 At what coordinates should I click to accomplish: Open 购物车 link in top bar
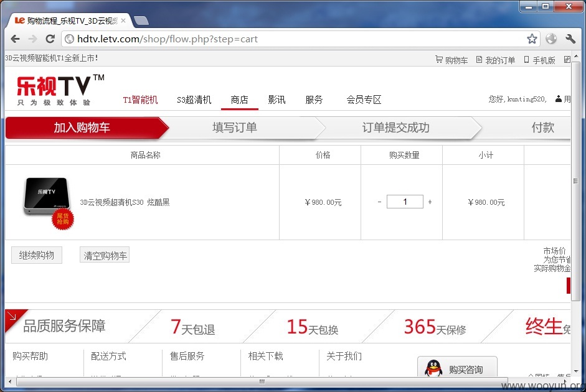coord(451,60)
